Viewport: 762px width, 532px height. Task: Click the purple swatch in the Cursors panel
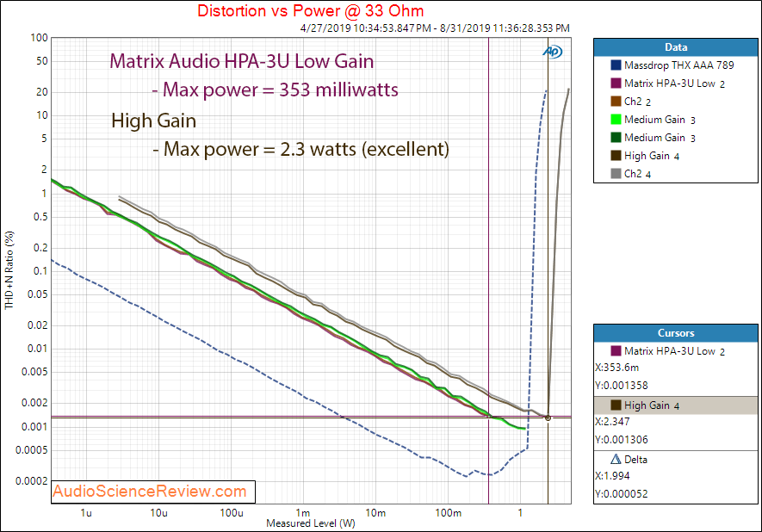click(616, 350)
